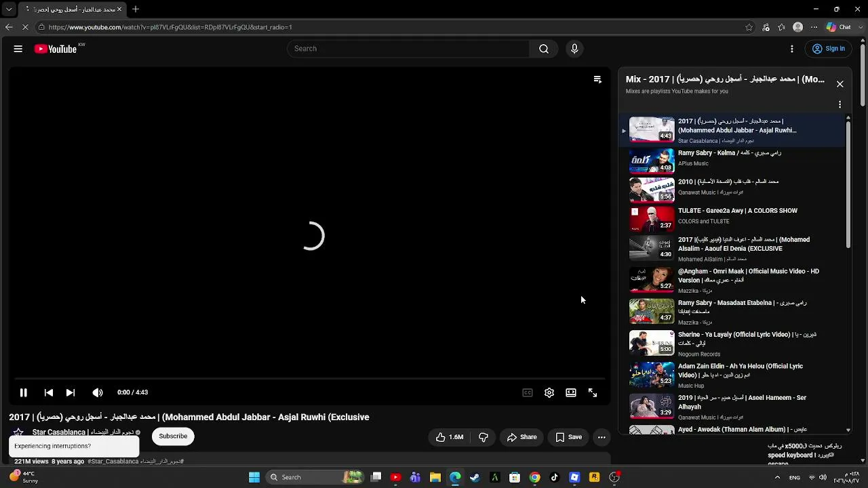Sign in to YouTube

tap(828, 49)
